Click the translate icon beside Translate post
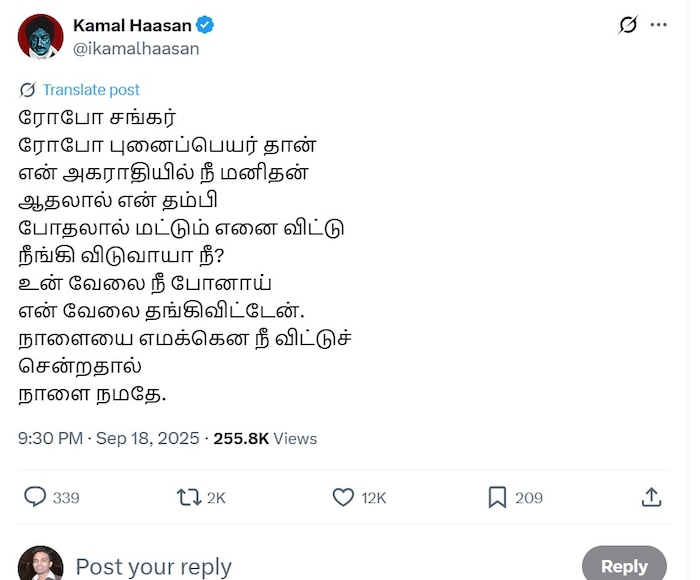700x580 pixels. click(28, 90)
